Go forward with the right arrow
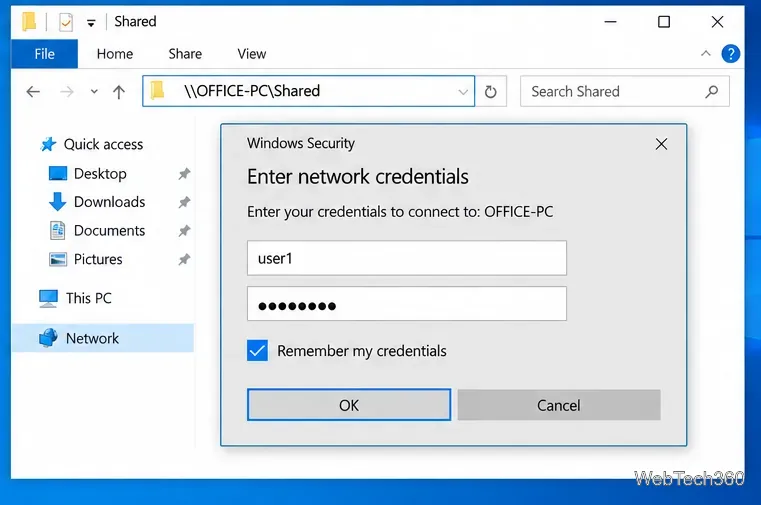Screen dimensions: 761x505 (x=67, y=91)
